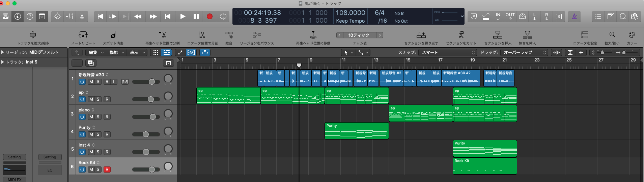Open the 表示 view menu
Viewport: 644px width, 182px height.
coord(137,52)
